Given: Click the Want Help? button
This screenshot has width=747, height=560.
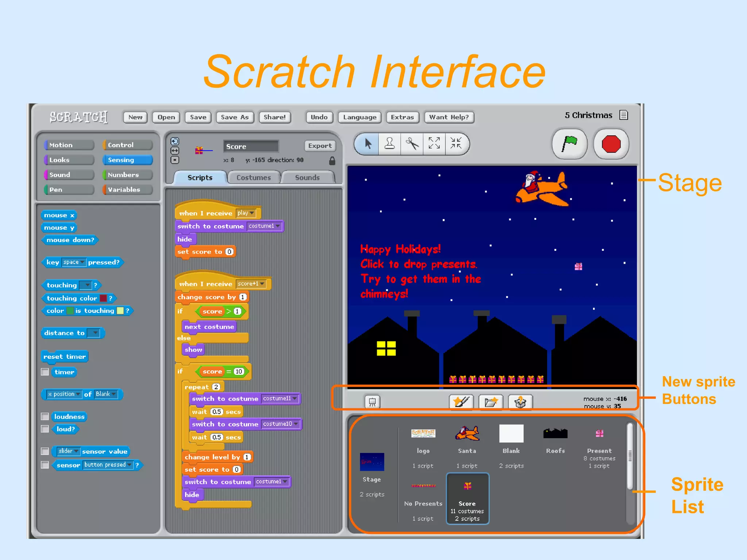Looking at the screenshot, I should (x=449, y=117).
